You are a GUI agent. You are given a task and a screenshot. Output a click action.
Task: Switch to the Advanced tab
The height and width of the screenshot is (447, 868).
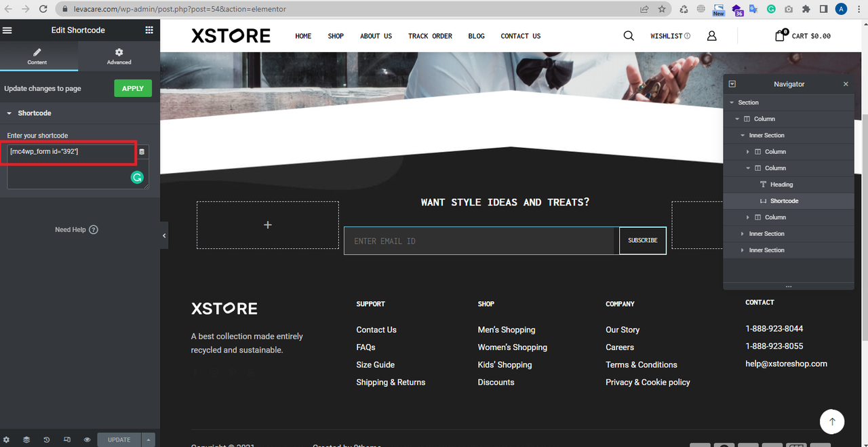point(119,56)
